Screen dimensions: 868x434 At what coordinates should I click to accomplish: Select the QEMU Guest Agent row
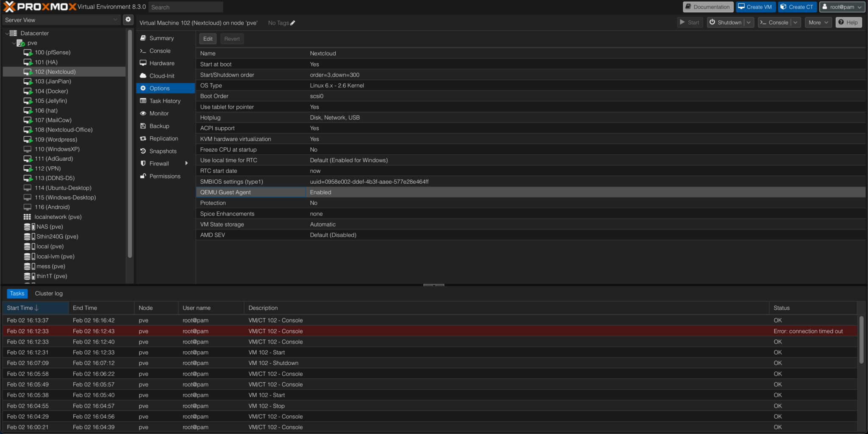531,192
